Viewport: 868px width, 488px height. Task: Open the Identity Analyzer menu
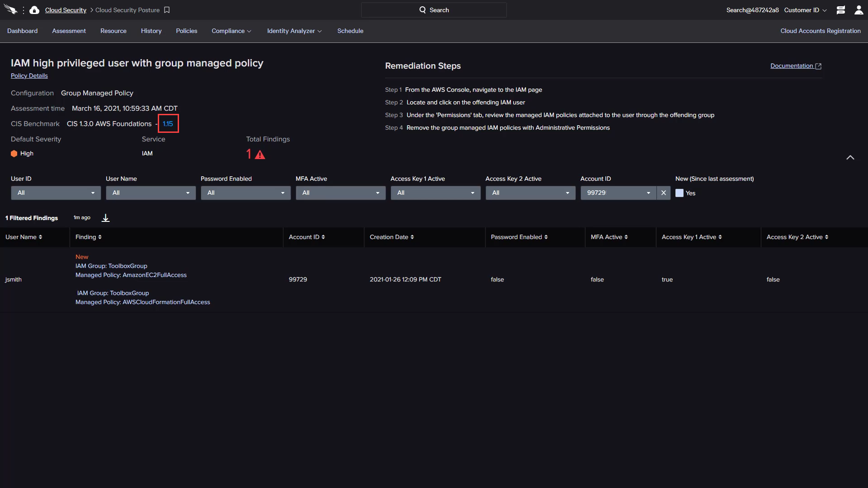pos(294,31)
